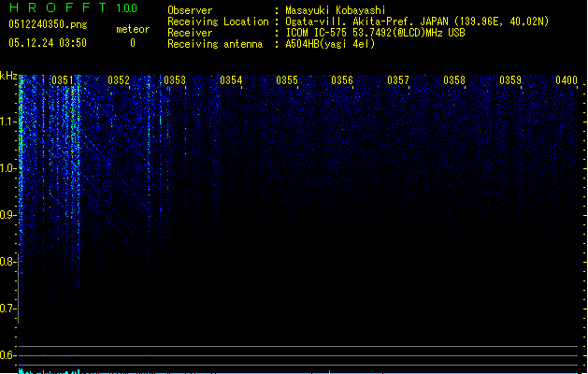
Task: Click the Observer field label
Action: click(x=190, y=10)
